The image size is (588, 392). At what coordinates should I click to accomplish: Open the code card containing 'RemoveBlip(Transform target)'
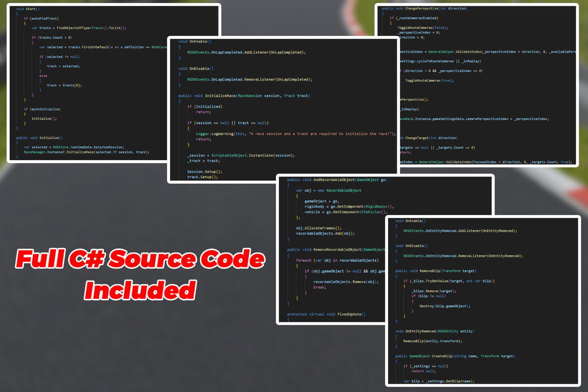point(483,301)
